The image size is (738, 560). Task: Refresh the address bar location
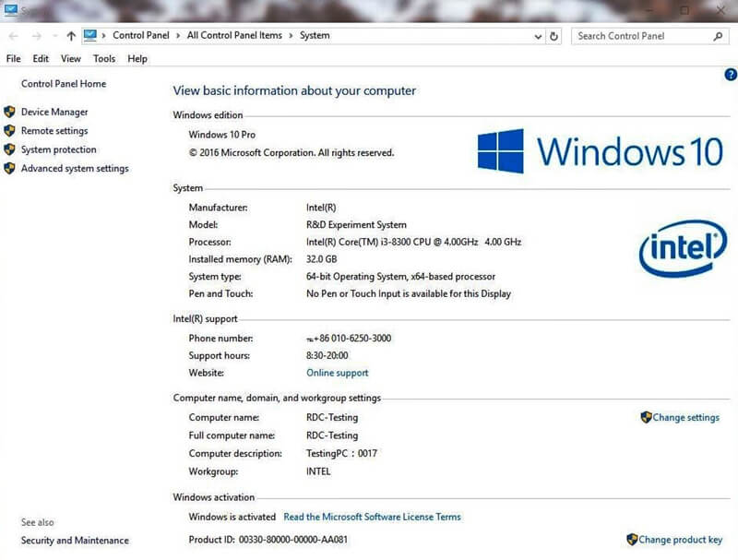(554, 36)
